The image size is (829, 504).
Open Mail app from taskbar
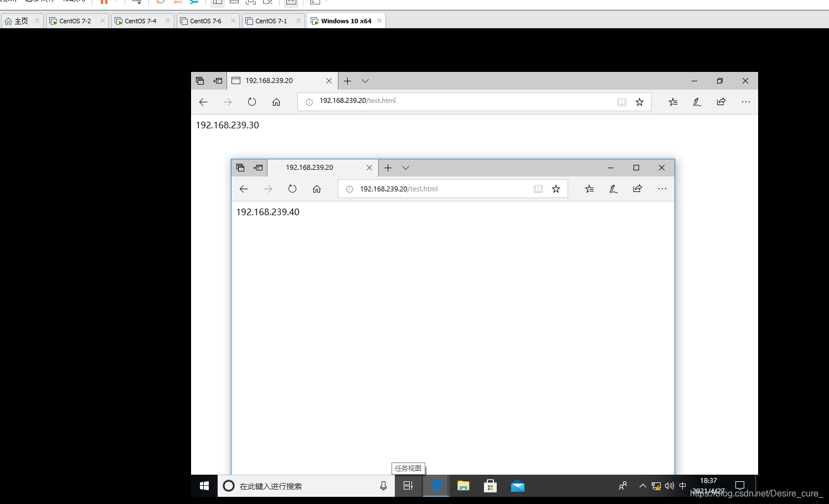[x=518, y=486]
